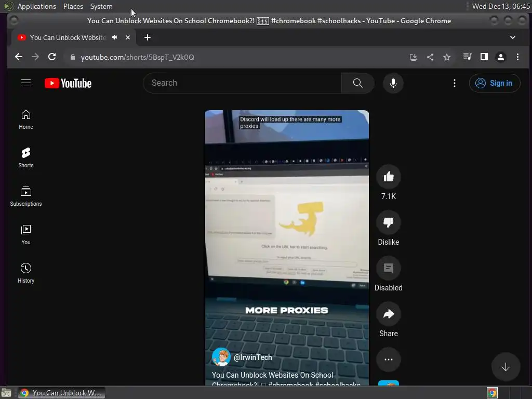Share this page from toolbar
This screenshot has width=532, height=399.
click(x=430, y=57)
